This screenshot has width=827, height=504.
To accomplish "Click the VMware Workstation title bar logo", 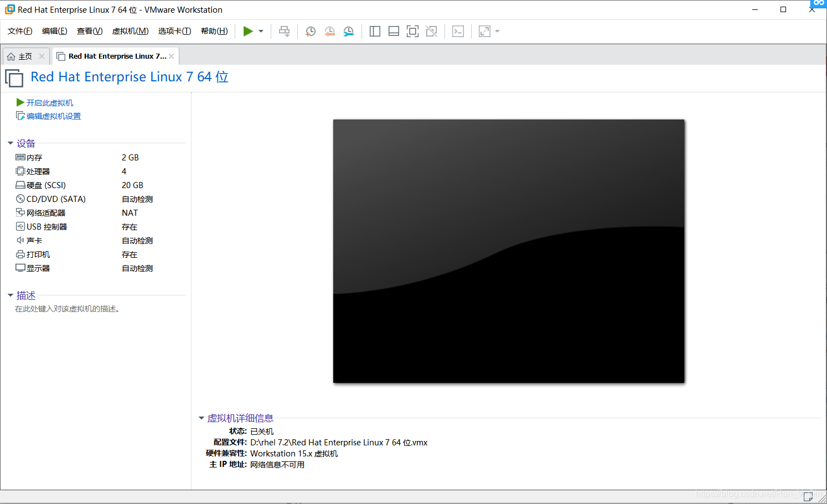I will [9, 9].
